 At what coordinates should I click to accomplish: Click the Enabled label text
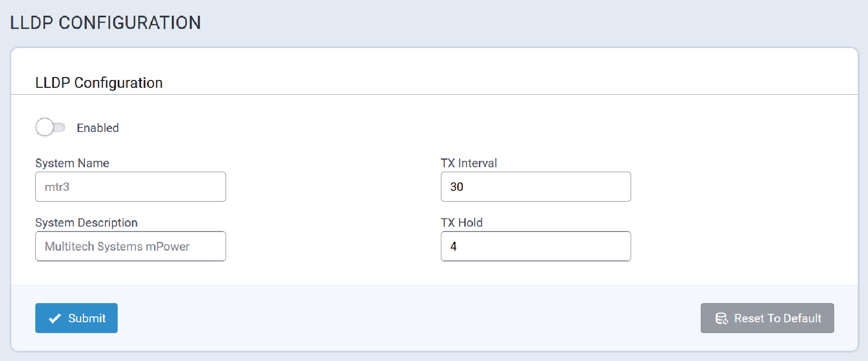point(98,128)
